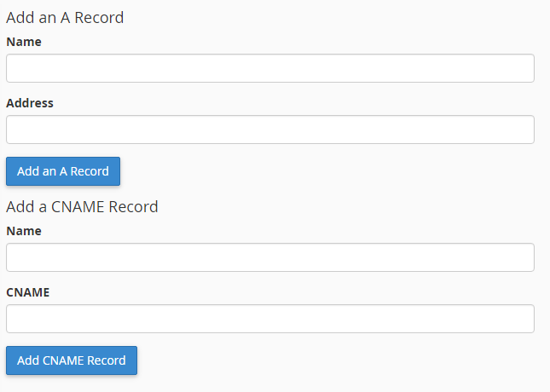Click the Name label in A Record section

pyautogui.click(x=24, y=42)
